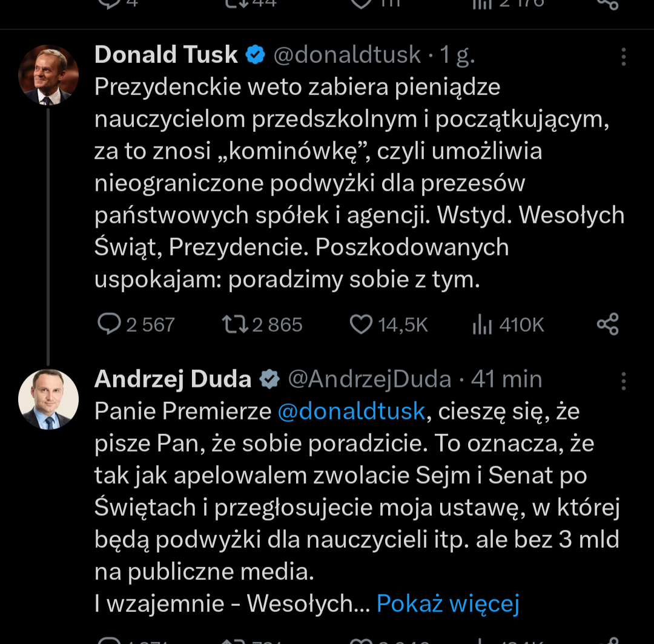
Task: Click the Donald Tusk display name
Action: (x=166, y=55)
